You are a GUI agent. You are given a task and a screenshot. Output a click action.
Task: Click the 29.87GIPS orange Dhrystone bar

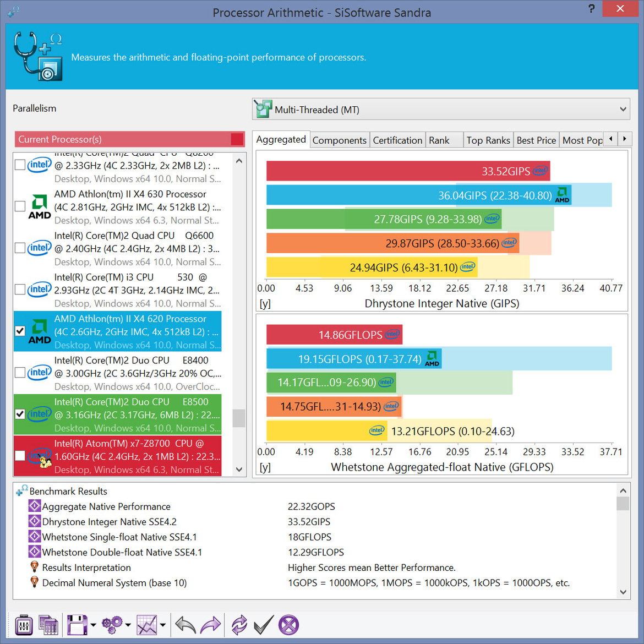pos(392,243)
